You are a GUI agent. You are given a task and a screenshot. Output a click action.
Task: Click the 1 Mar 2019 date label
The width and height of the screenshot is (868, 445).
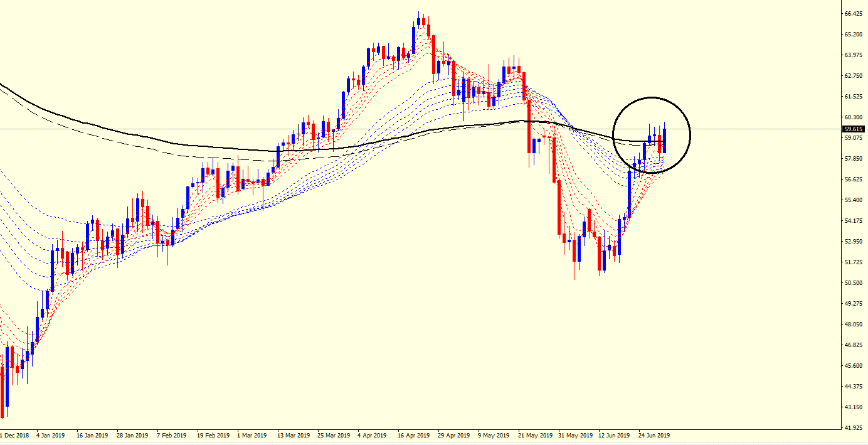(x=252, y=435)
